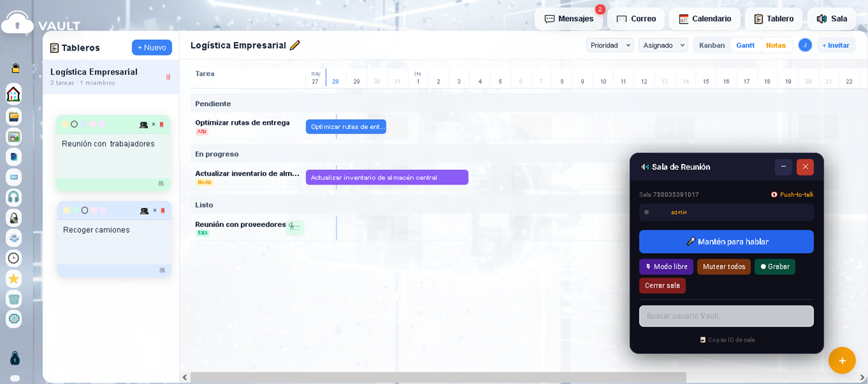Switch to the Notas view
The height and width of the screenshot is (384, 868).
coord(776,45)
